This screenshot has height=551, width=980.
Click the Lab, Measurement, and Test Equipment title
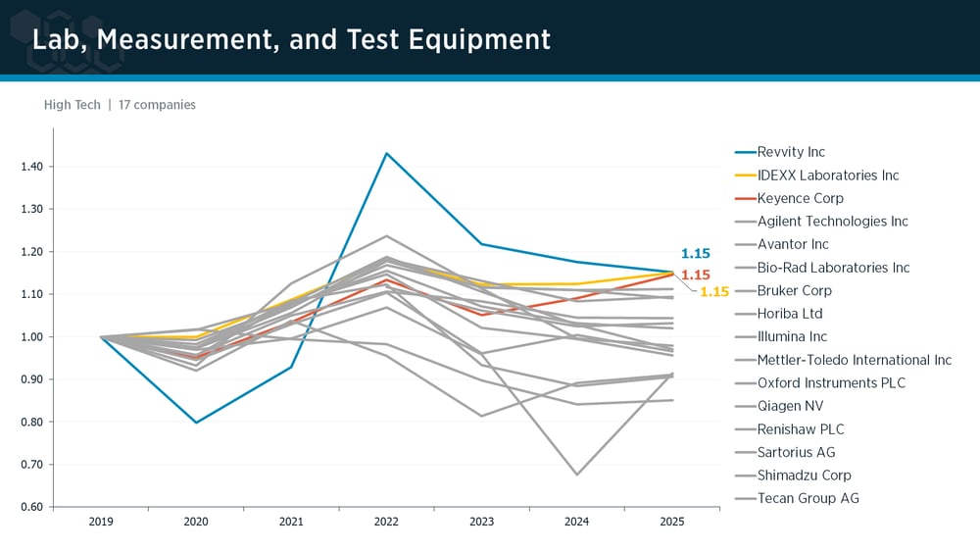pos(291,39)
